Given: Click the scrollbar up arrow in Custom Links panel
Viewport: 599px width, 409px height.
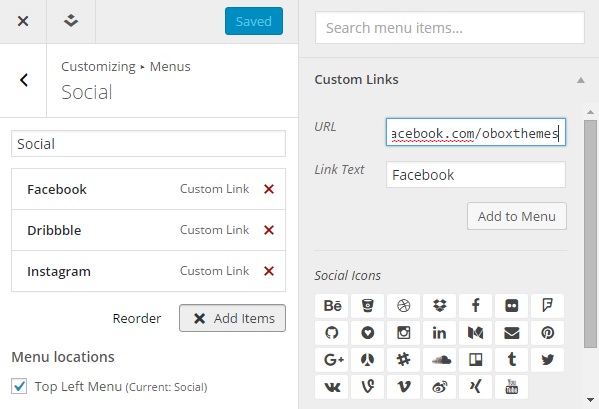Looking at the screenshot, I should pyautogui.click(x=590, y=112).
